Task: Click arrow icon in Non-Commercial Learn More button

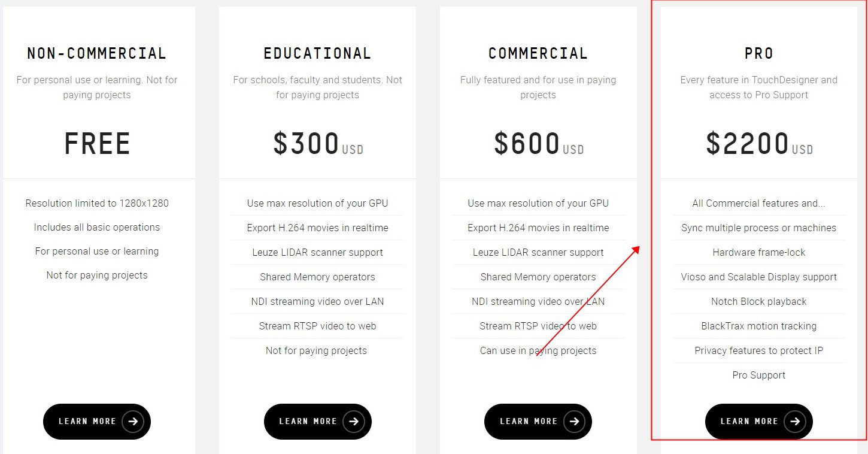Action: click(x=133, y=421)
